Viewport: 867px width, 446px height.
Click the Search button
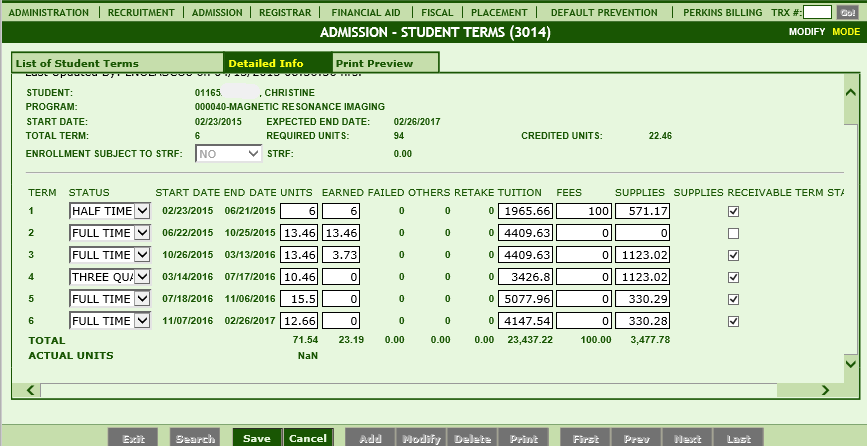195,438
